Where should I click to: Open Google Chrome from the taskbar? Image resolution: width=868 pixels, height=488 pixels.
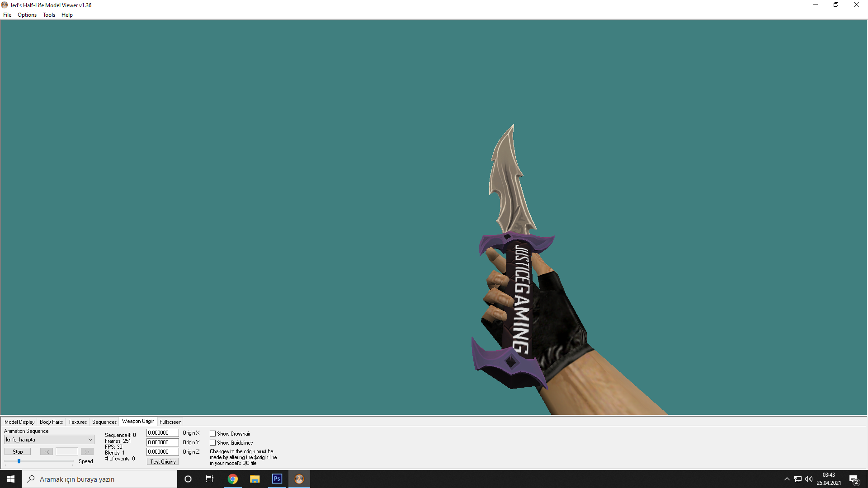pos(233,479)
